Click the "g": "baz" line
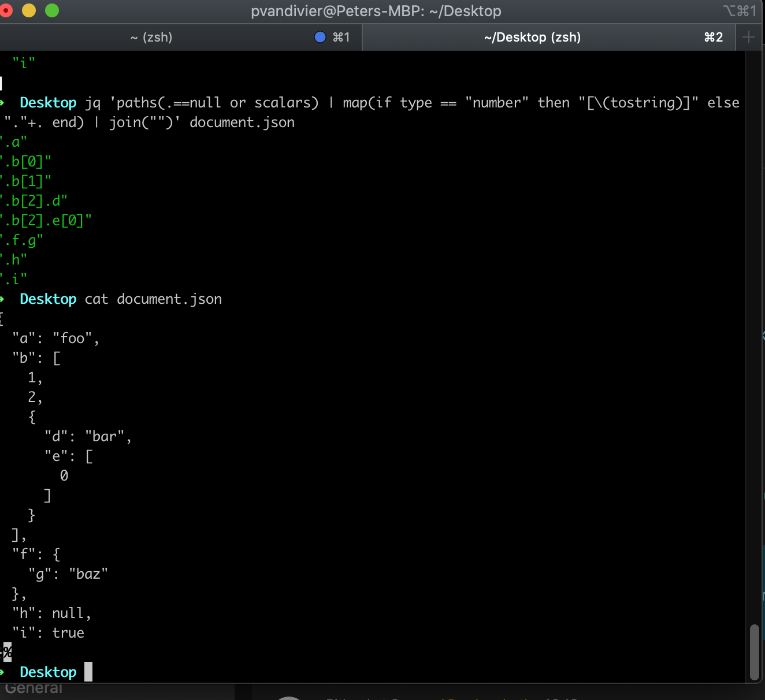765x700 pixels. pyautogui.click(x=68, y=574)
